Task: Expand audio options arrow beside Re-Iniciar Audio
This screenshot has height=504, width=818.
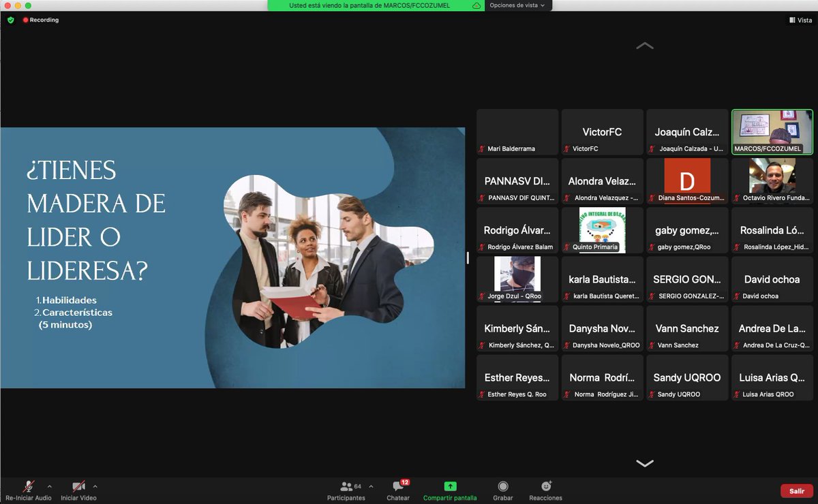Action: (49, 486)
